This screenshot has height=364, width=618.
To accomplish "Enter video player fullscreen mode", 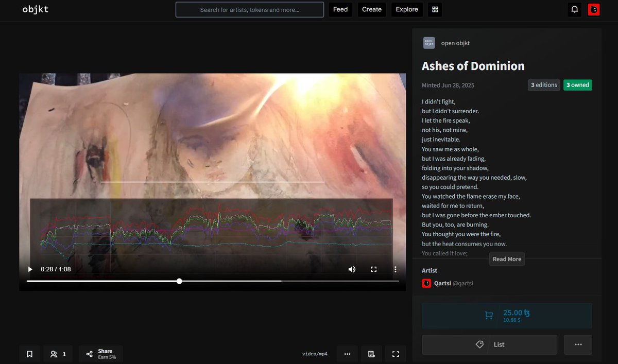I will pyautogui.click(x=374, y=269).
